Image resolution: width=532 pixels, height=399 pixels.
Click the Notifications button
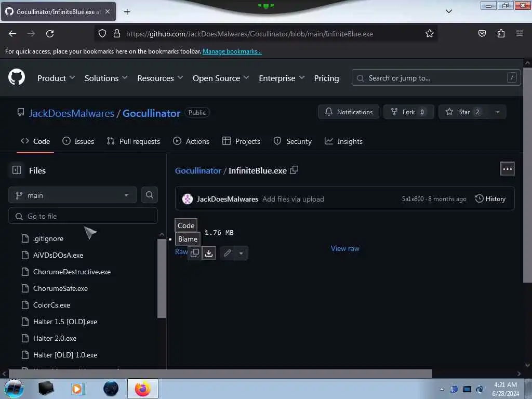pyautogui.click(x=349, y=112)
